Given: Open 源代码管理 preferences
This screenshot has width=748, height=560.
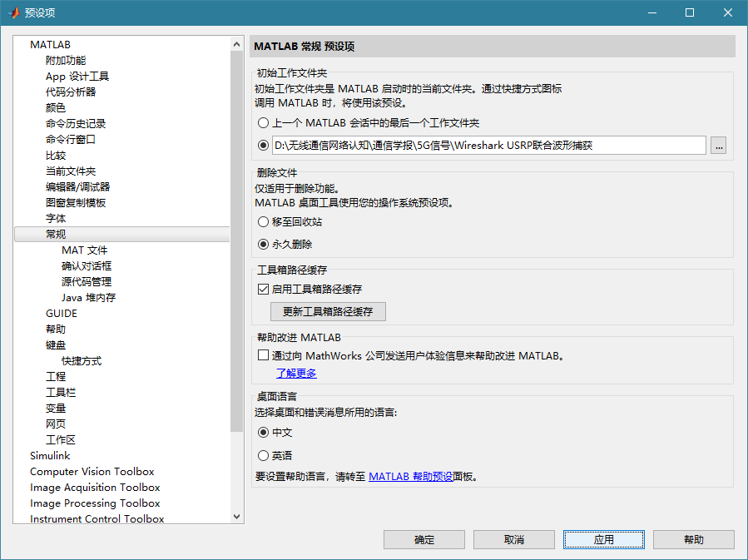Looking at the screenshot, I should point(87,281).
